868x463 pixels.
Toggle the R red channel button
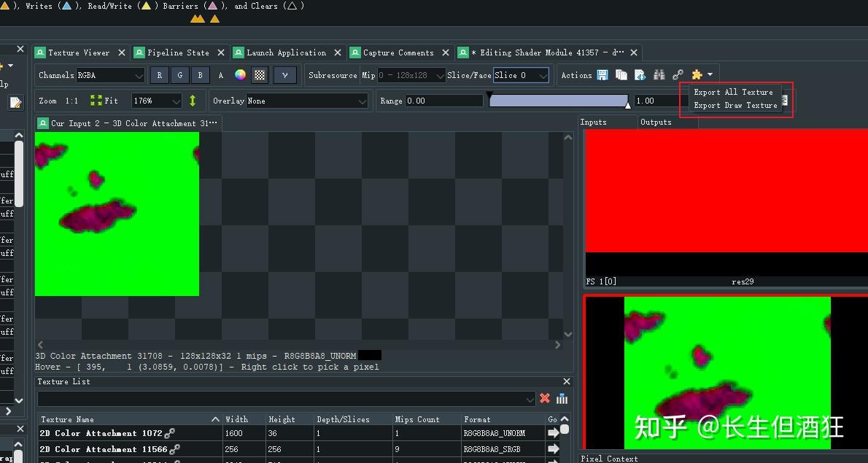click(x=159, y=75)
